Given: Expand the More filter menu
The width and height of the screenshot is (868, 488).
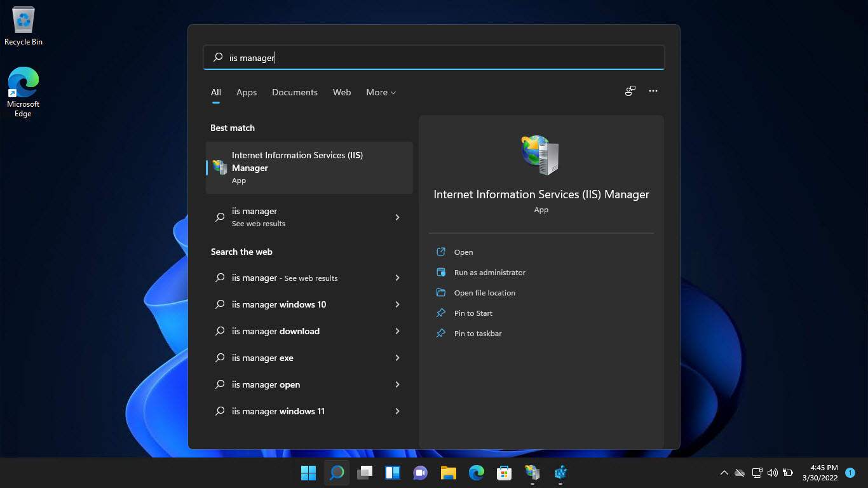Looking at the screenshot, I should point(381,92).
